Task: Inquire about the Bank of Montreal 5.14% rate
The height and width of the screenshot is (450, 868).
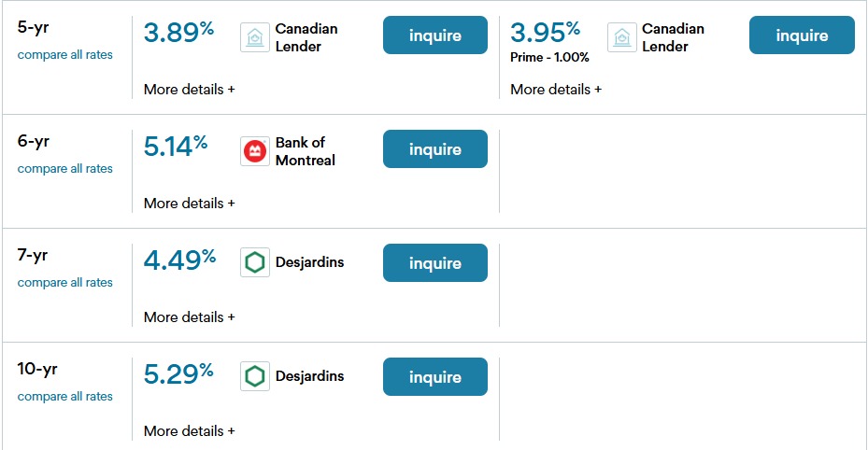Action: tap(435, 148)
